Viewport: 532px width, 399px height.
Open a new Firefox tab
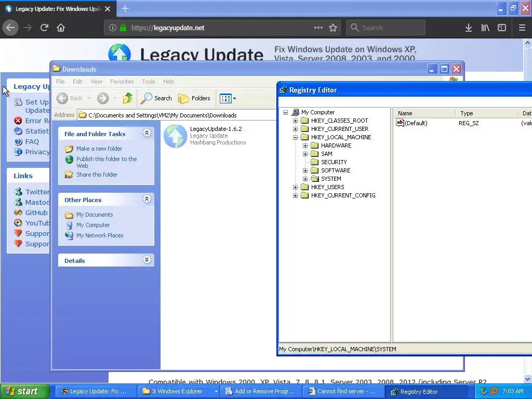point(125,8)
